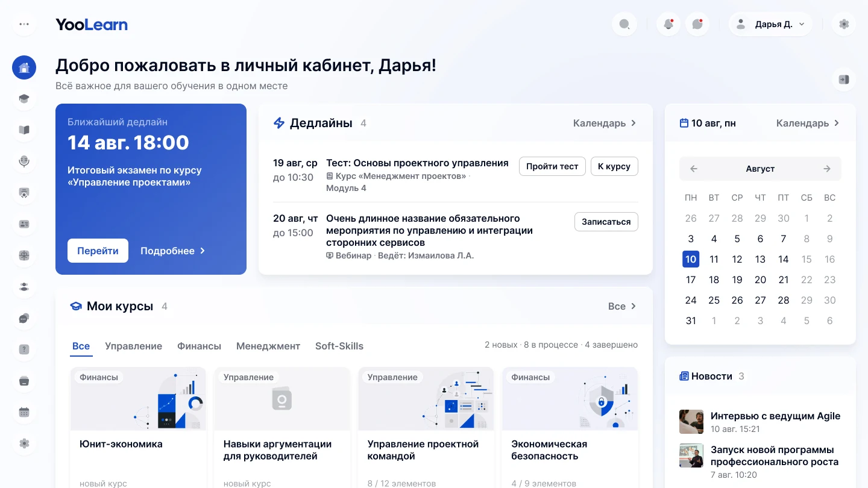Click the Мои курсы section heading
Screen dimensions: 868x488
point(120,306)
